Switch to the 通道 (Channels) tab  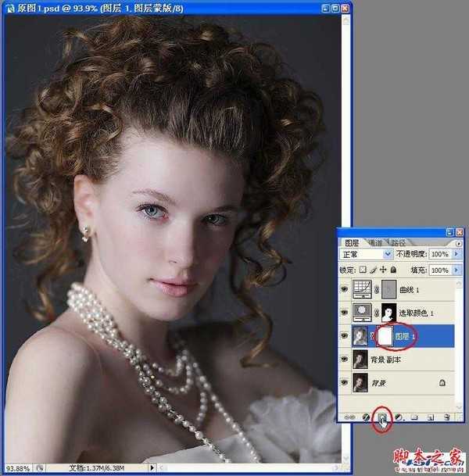(x=375, y=242)
